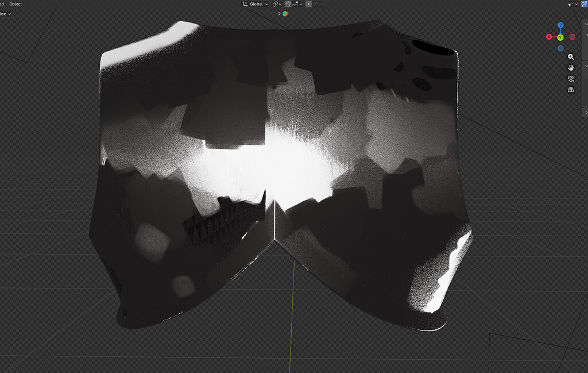Click the Z axis on the navigation gizmo
The height and width of the screenshot is (373, 588).
click(x=560, y=25)
